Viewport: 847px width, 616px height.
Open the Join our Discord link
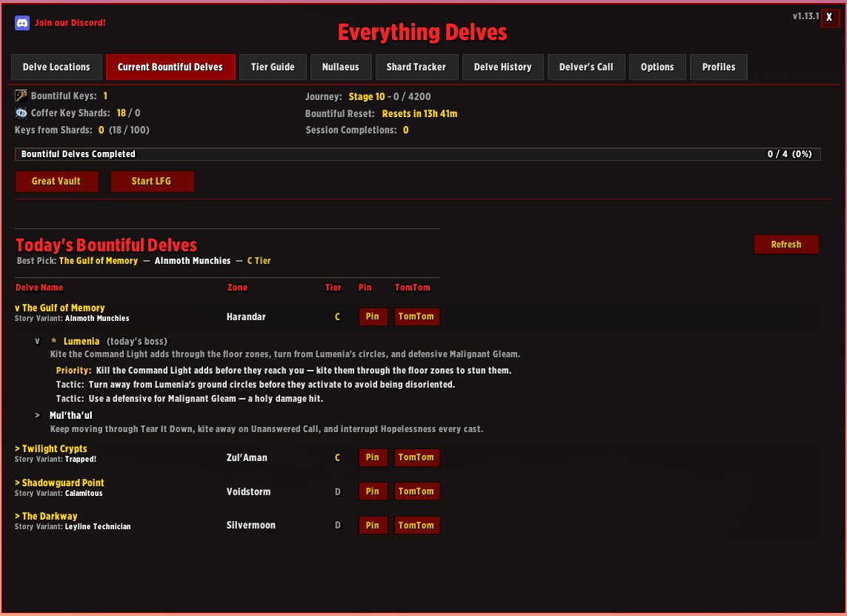(70, 23)
